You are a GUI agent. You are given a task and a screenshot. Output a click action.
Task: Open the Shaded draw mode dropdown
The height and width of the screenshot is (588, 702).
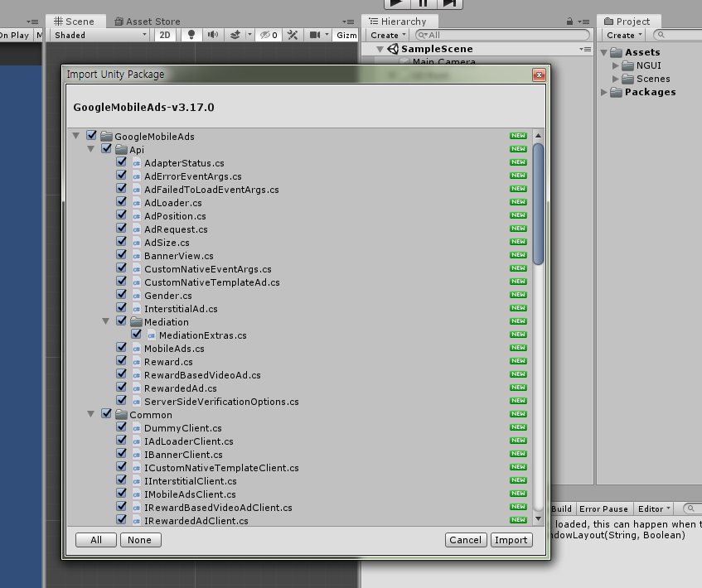click(100, 35)
